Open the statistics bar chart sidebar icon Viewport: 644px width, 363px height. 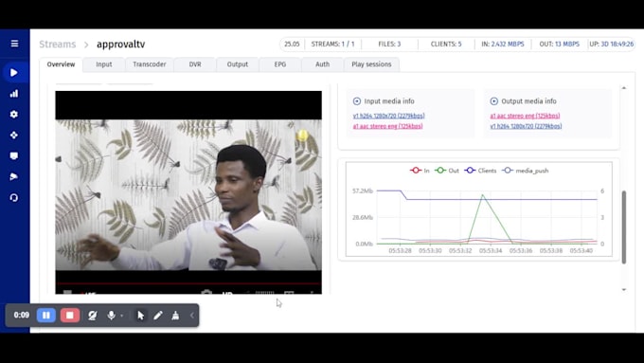pyautogui.click(x=14, y=94)
